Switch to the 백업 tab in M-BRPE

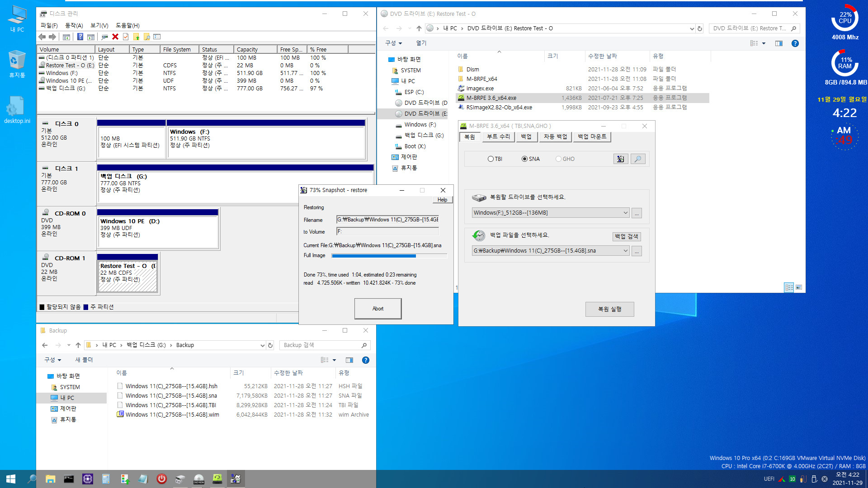pyautogui.click(x=526, y=137)
